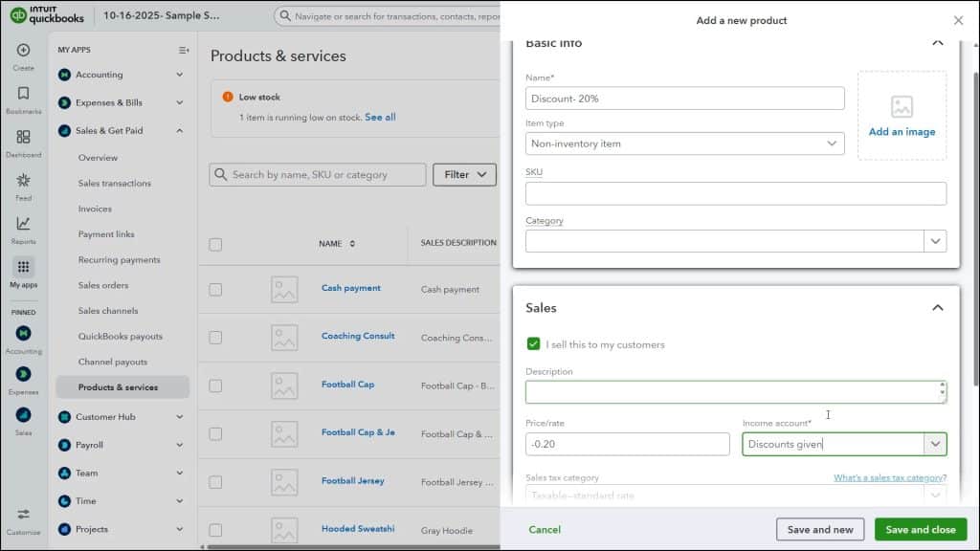Collapse the Sales & Get Paid section
Image resolution: width=980 pixels, height=551 pixels.
click(179, 129)
